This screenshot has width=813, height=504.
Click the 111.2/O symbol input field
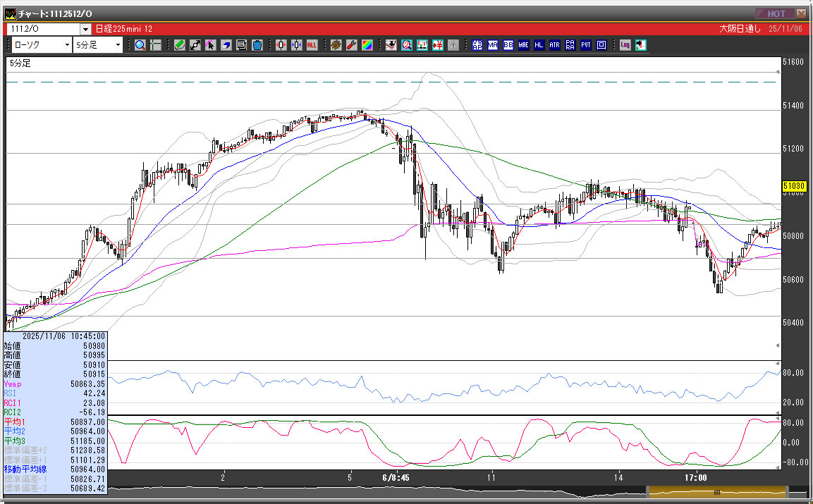point(42,29)
